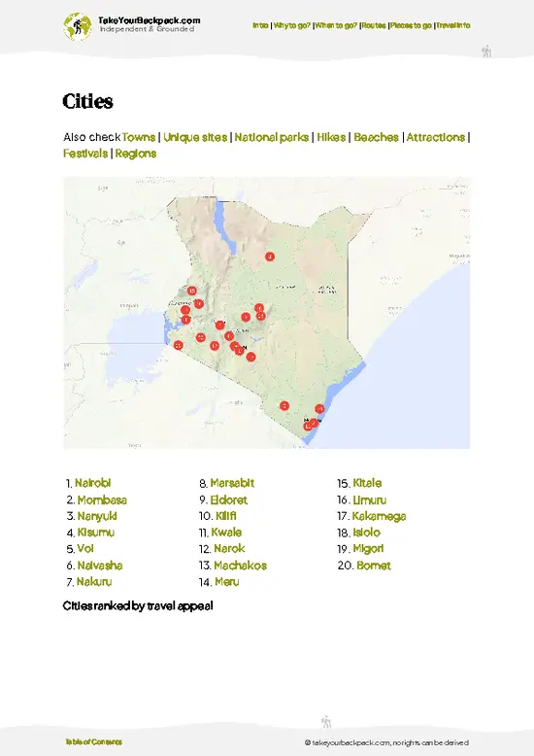Select the Bomet map marker numbered 20
534x756 pixels.
tap(200, 337)
